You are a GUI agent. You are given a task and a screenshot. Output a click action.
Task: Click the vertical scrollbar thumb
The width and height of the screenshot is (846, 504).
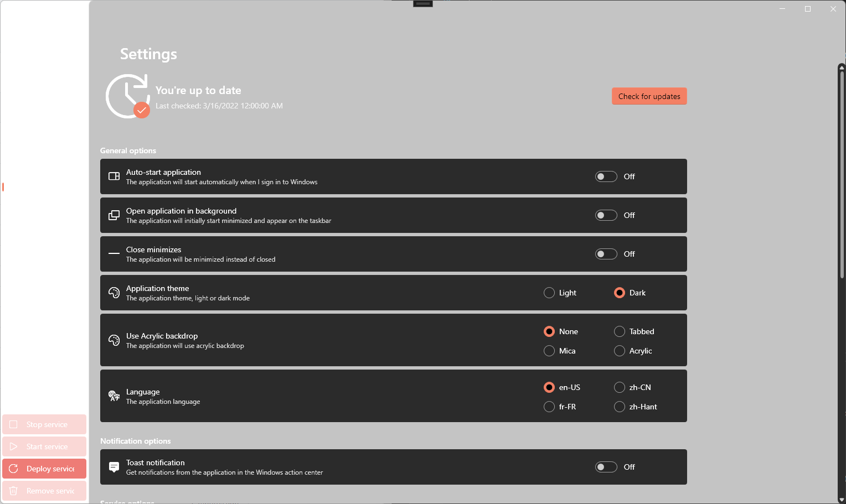(842, 174)
